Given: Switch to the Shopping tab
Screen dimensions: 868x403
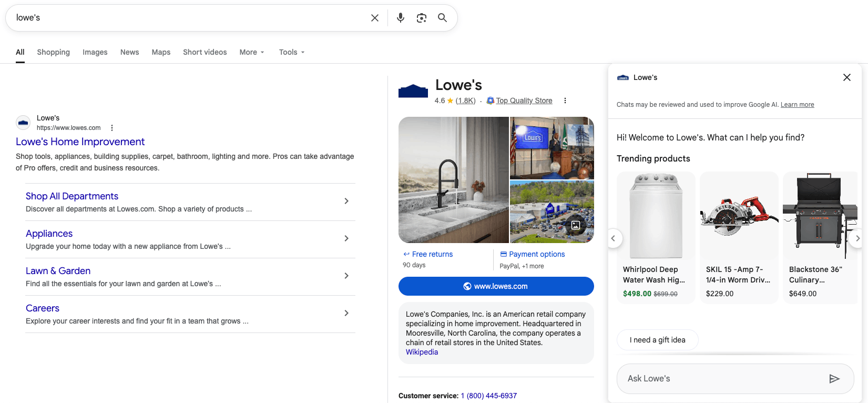Looking at the screenshot, I should tap(53, 52).
